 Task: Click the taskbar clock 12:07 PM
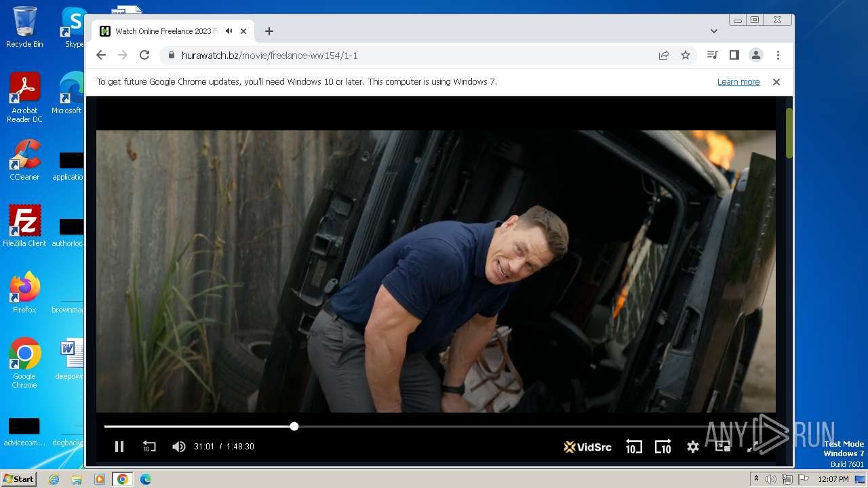tap(833, 479)
